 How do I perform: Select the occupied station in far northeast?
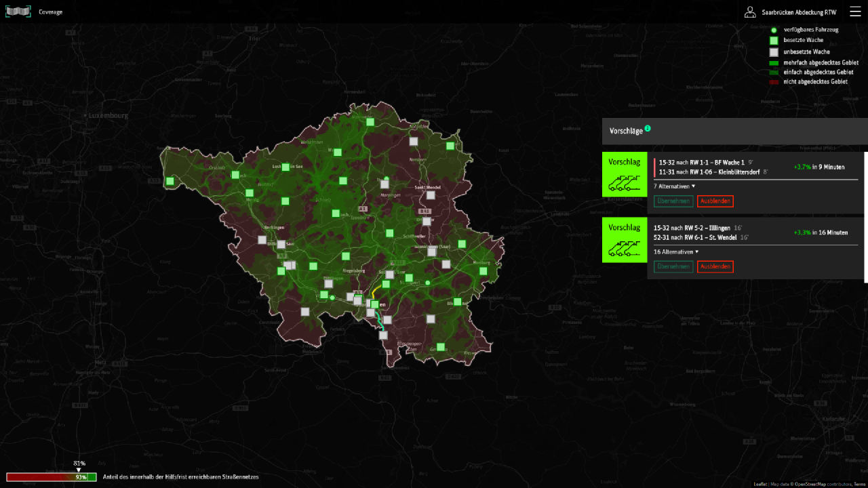tap(450, 146)
